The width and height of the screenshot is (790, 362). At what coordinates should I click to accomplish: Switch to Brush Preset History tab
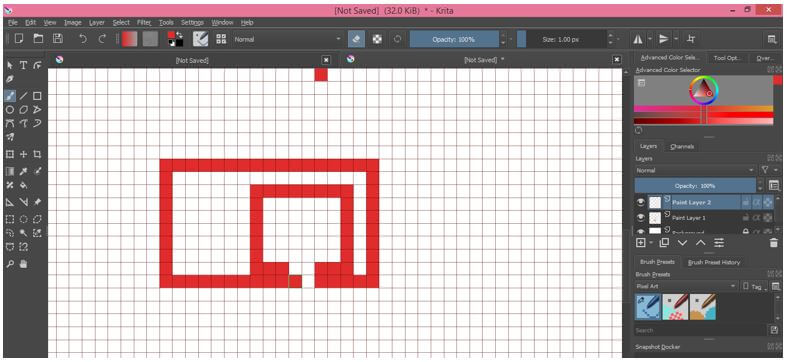pyautogui.click(x=714, y=262)
